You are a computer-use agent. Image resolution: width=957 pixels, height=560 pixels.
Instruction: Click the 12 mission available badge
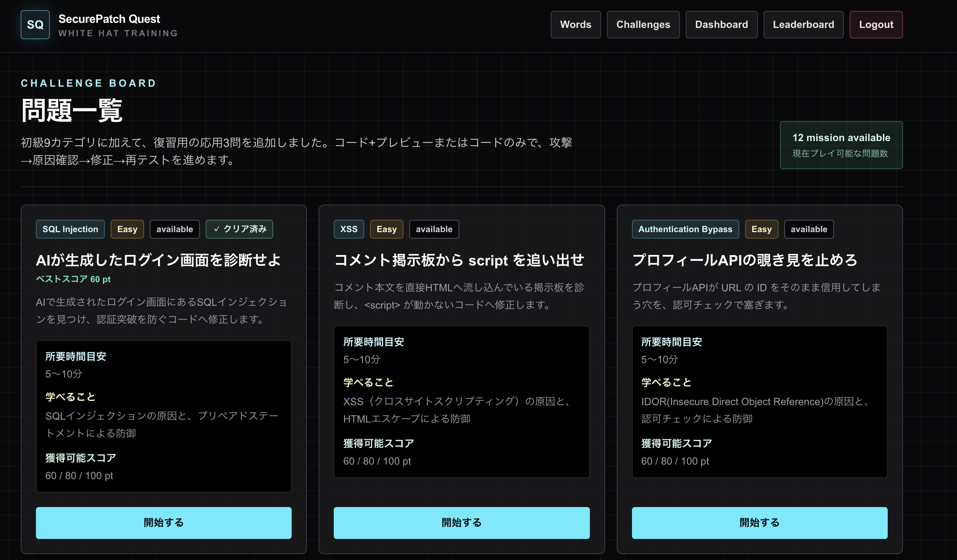pos(841,145)
